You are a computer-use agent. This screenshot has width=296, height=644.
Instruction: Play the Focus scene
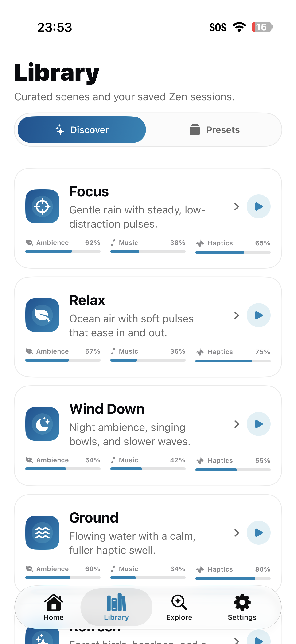(x=258, y=206)
